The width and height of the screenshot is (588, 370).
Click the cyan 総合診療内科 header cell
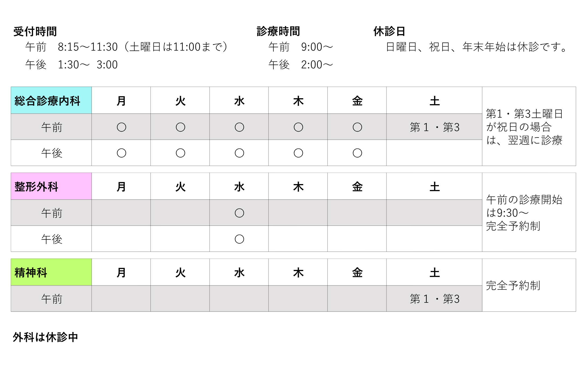pos(51,101)
